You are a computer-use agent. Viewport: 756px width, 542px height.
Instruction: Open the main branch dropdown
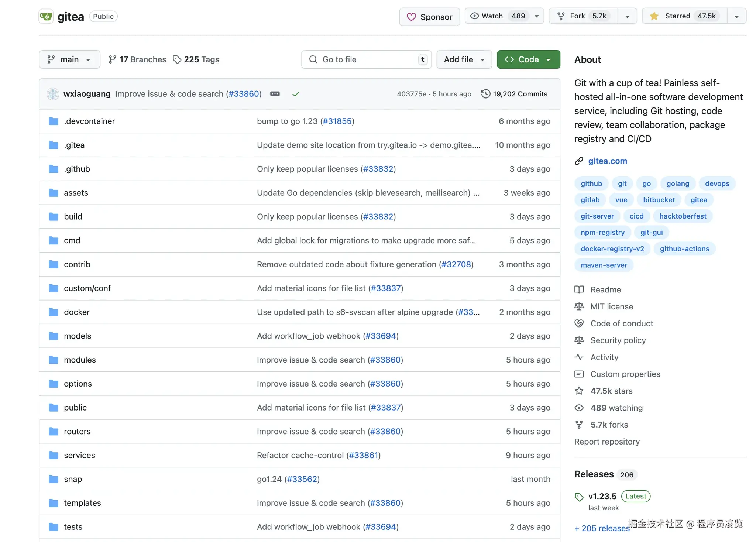(69, 59)
